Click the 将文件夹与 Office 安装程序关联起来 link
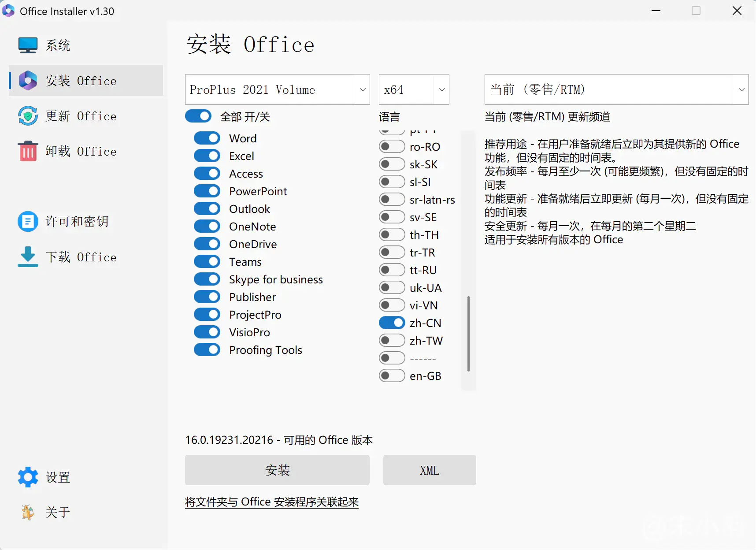The width and height of the screenshot is (756, 550). tap(272, 502)
